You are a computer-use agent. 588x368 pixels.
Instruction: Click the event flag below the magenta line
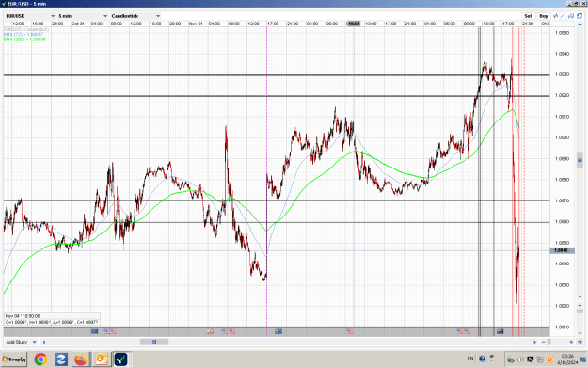click(278, 331)
